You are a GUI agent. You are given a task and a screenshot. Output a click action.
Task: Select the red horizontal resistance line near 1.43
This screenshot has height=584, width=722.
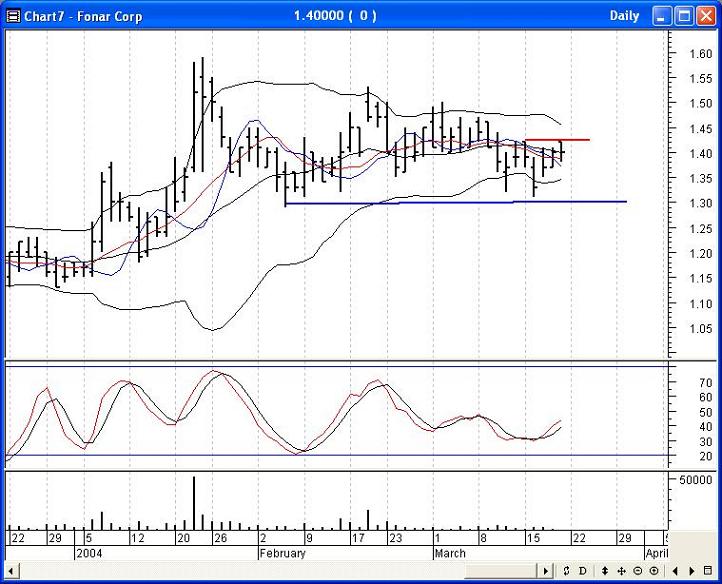[x=557, y=140]
